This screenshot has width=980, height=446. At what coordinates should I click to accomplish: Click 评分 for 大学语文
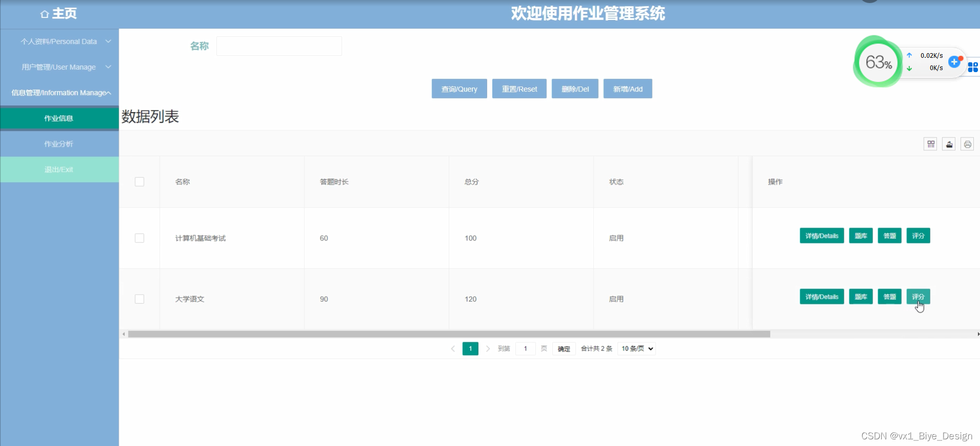(918, 297)
